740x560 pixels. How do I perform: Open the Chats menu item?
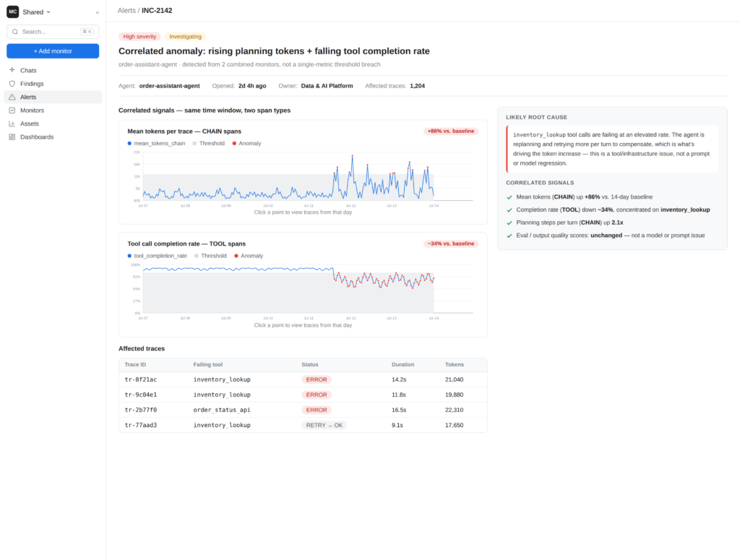coord(53,70)
